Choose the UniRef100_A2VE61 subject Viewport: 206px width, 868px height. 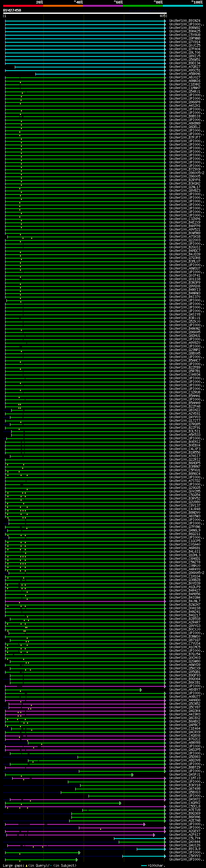click(x=185, y=414)
